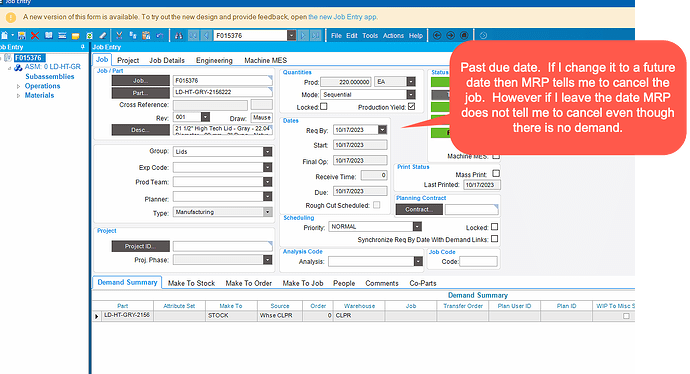Open the Priority NORMAL dropdown
The image size is (690, 374).
point(417,227)
